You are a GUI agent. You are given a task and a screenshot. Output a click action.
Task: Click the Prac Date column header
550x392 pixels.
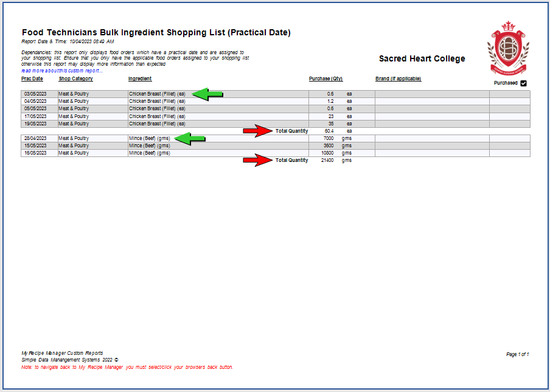32,79
